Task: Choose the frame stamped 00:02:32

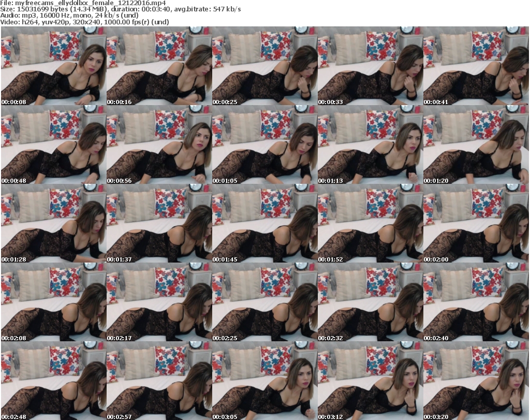Action: 370,302
